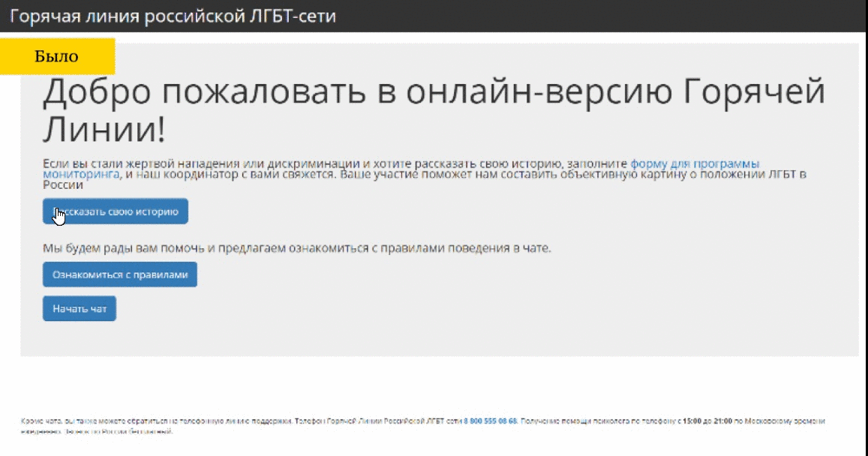Click the 'Рассказать свою историю' button
The width and height of the screenshot is (868, 456).
point(116,211)
